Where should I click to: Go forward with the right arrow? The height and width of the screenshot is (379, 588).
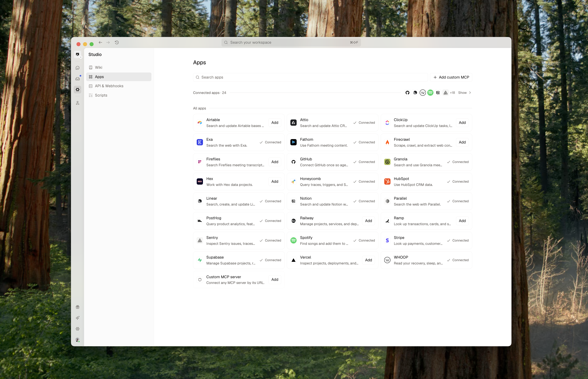[x=108, y=43]
